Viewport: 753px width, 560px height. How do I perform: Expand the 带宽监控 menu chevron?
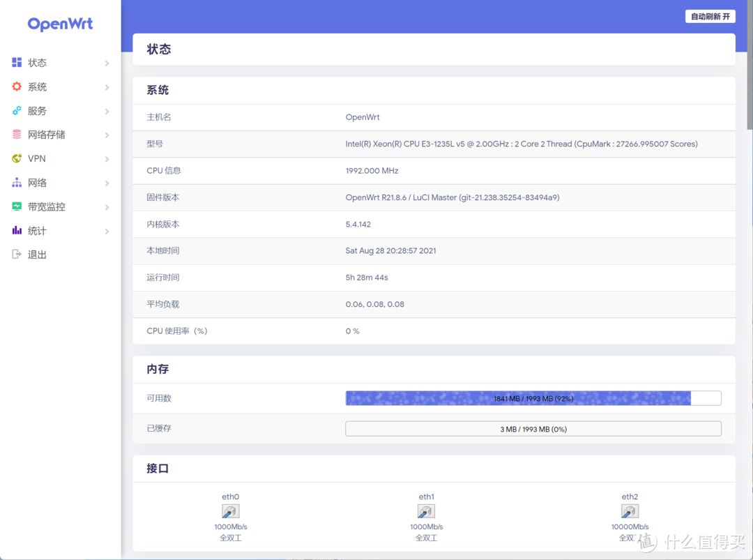(x=107, y=207)
